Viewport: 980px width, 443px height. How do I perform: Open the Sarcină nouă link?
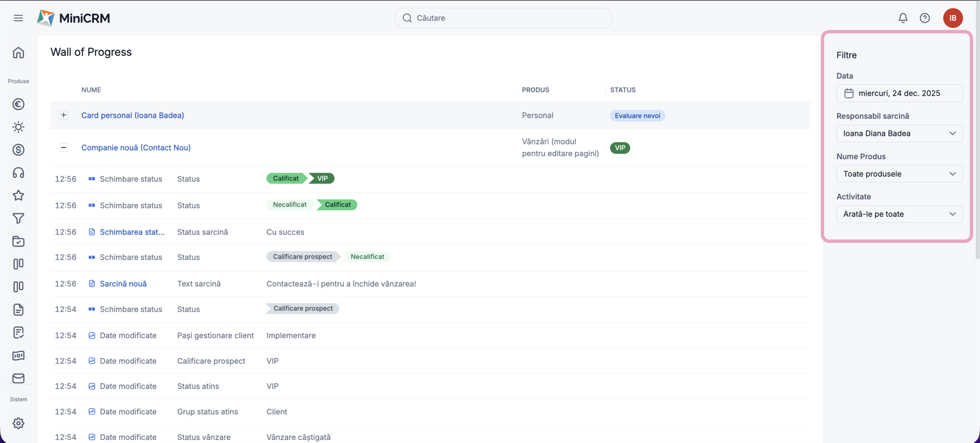tap(123, 284)
